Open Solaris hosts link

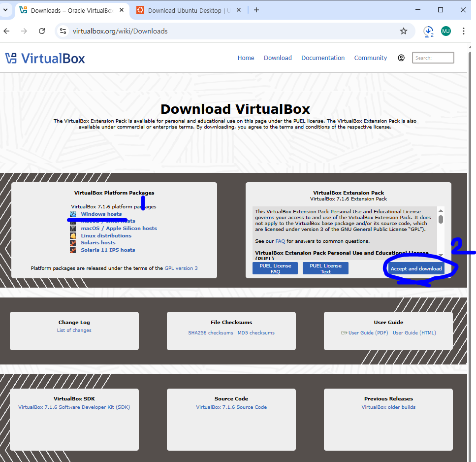98,242
